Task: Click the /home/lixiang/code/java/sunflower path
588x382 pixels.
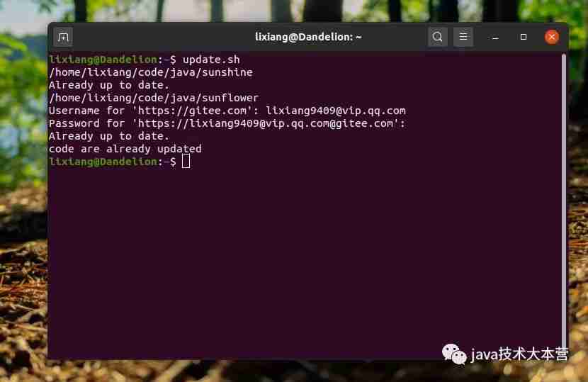Action: click(154, 98)
